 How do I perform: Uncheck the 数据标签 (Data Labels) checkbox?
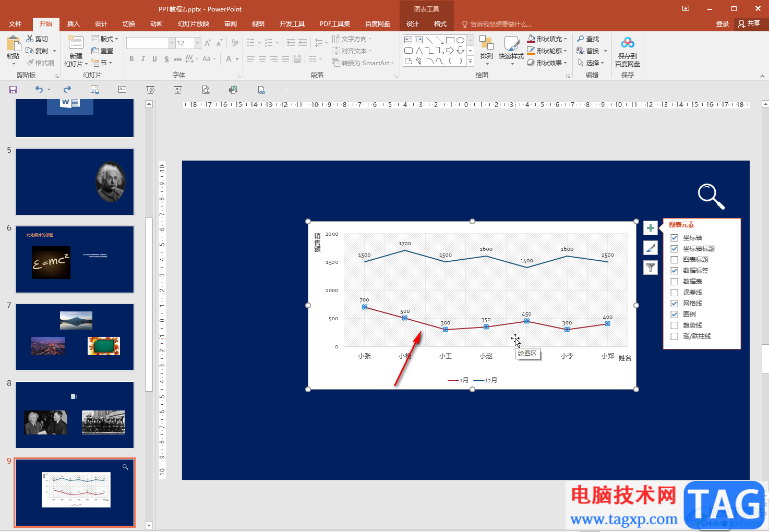pos(674,270)
